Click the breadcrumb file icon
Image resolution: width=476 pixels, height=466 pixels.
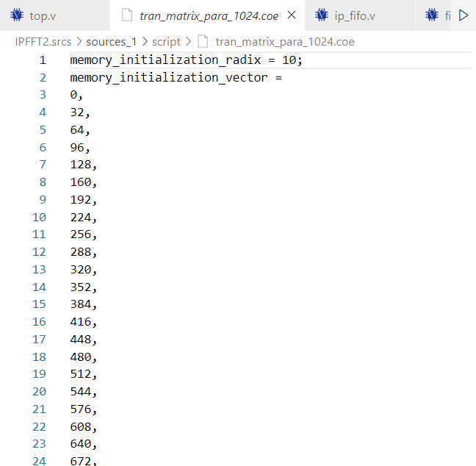click(203, 42)
